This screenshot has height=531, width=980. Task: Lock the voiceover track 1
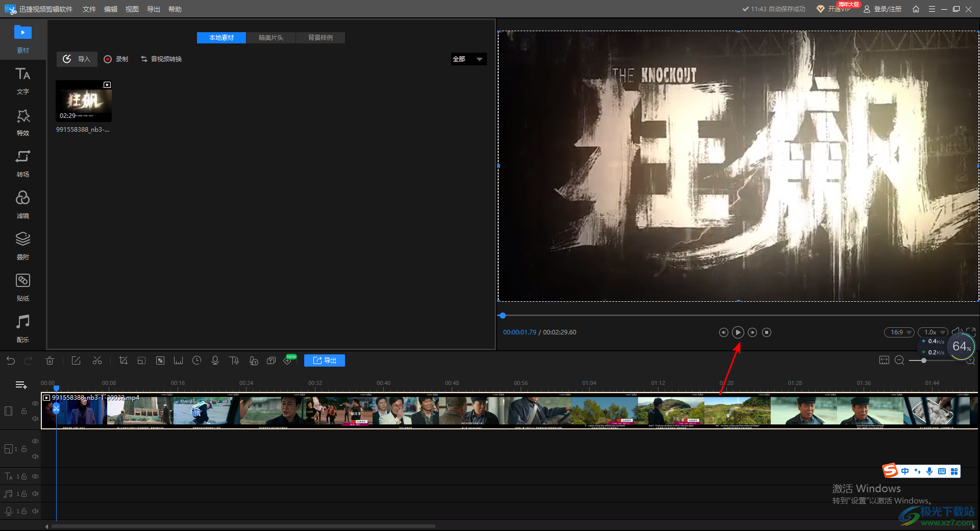tap(24, 511)
